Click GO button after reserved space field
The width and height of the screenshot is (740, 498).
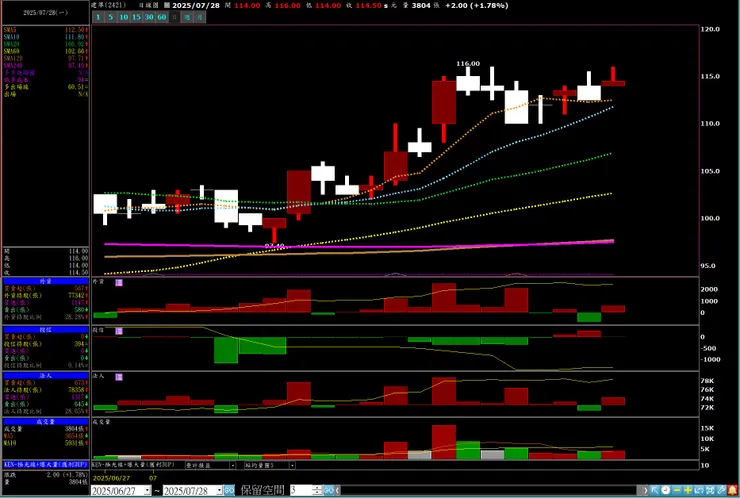point(328,490)
